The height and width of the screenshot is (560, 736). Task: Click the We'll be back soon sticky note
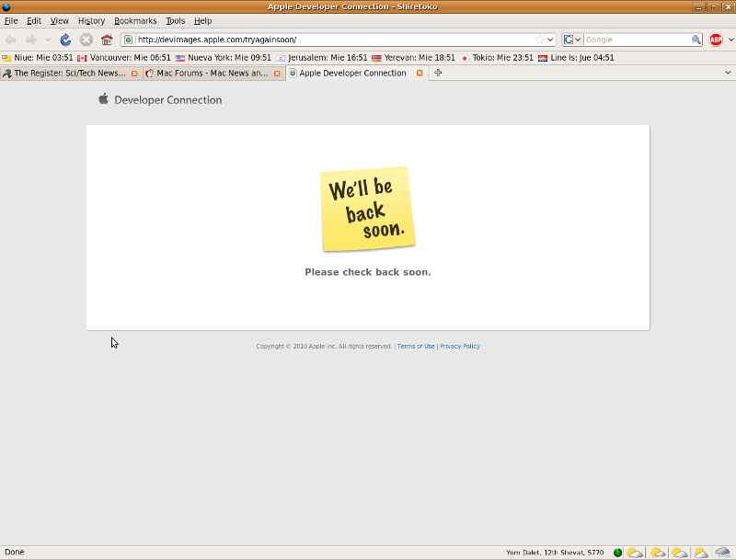(367, 209)
